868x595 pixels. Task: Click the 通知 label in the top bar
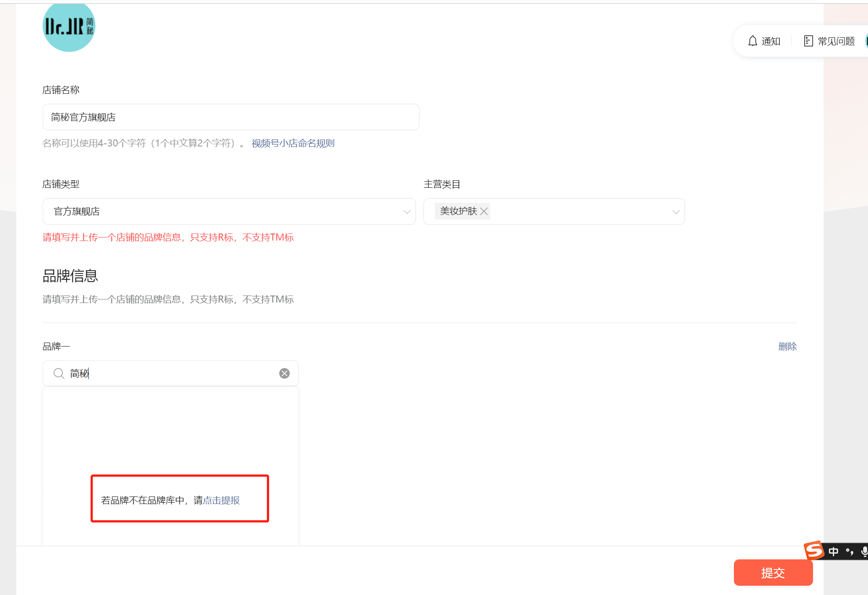pyautogui.click(x=771, y=41)
